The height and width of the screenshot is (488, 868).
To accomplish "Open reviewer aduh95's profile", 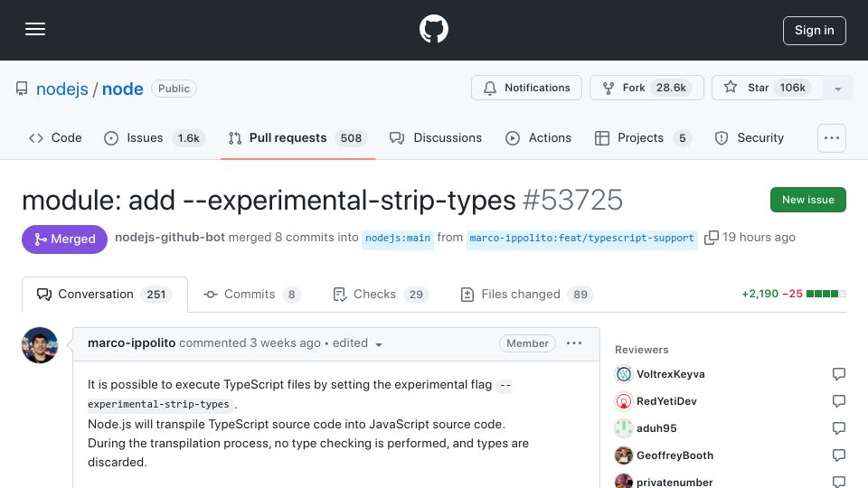I will click(656, 428).
